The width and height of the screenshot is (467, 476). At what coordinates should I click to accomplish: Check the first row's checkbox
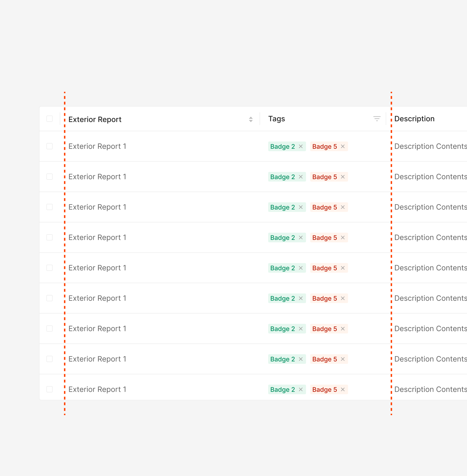49,146
